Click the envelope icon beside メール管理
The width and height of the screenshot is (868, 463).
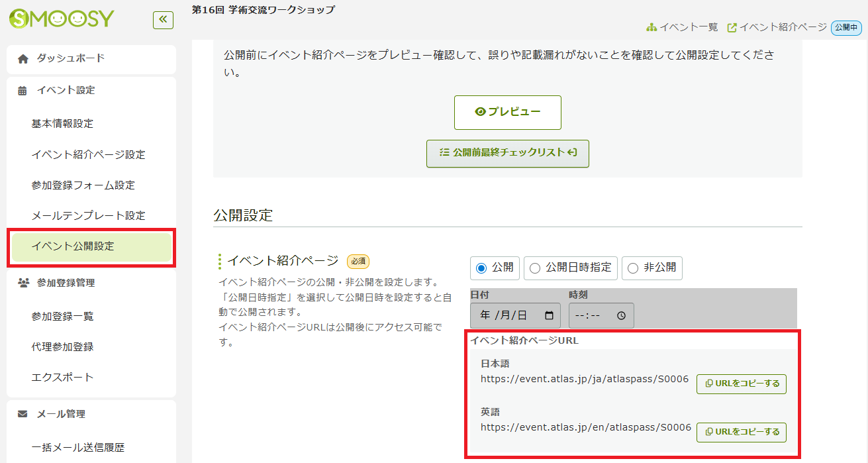[x=23, y=414]
